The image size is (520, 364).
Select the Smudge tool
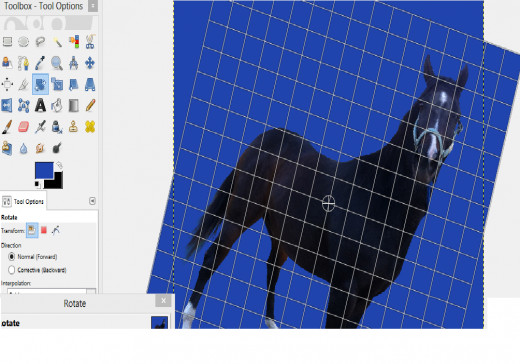coord(40,148)
